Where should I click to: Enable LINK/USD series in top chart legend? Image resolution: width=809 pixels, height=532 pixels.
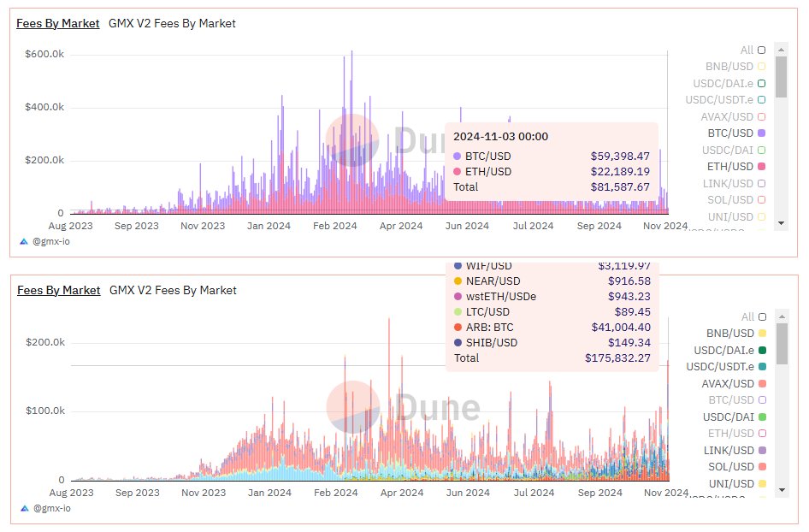click(734, 184)
